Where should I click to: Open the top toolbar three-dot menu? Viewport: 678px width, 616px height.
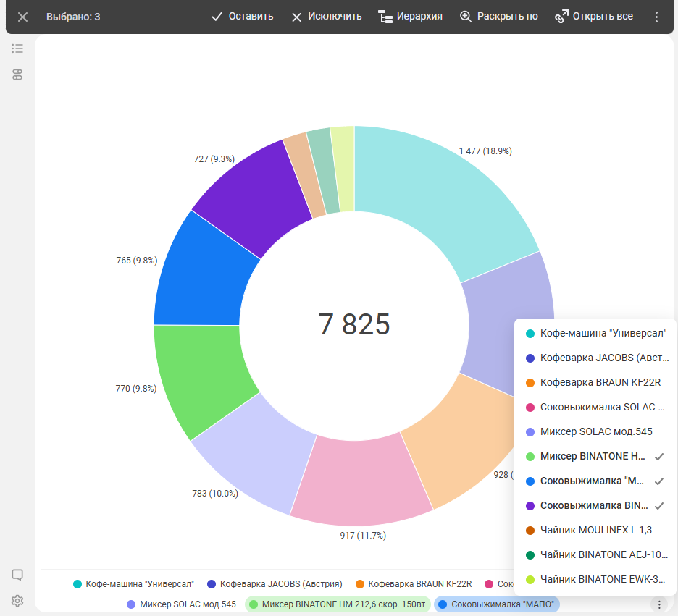click(x=656, y=17)
